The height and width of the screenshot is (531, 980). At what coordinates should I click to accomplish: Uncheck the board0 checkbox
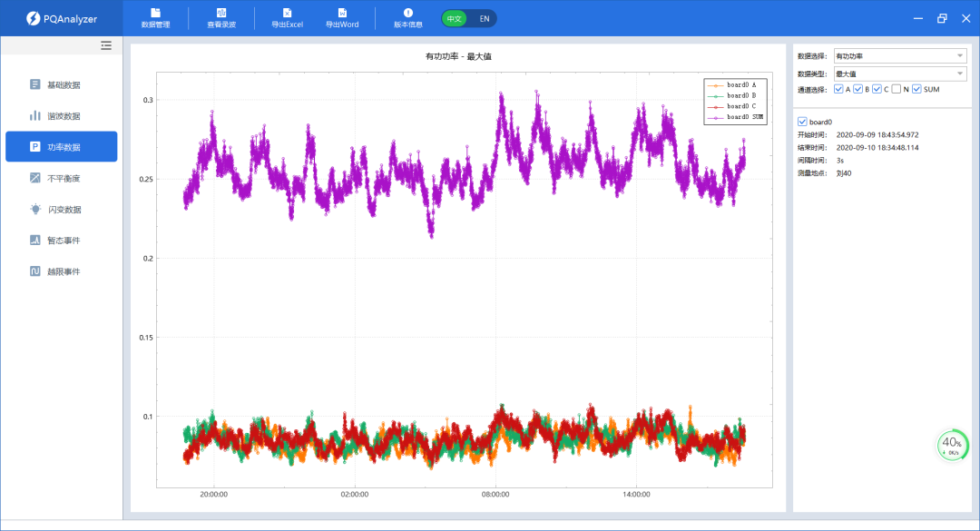[x=802, y=122]
